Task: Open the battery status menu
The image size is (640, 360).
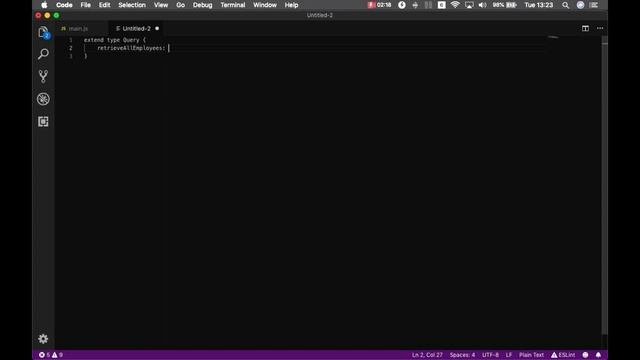Action: click(504, 5)
